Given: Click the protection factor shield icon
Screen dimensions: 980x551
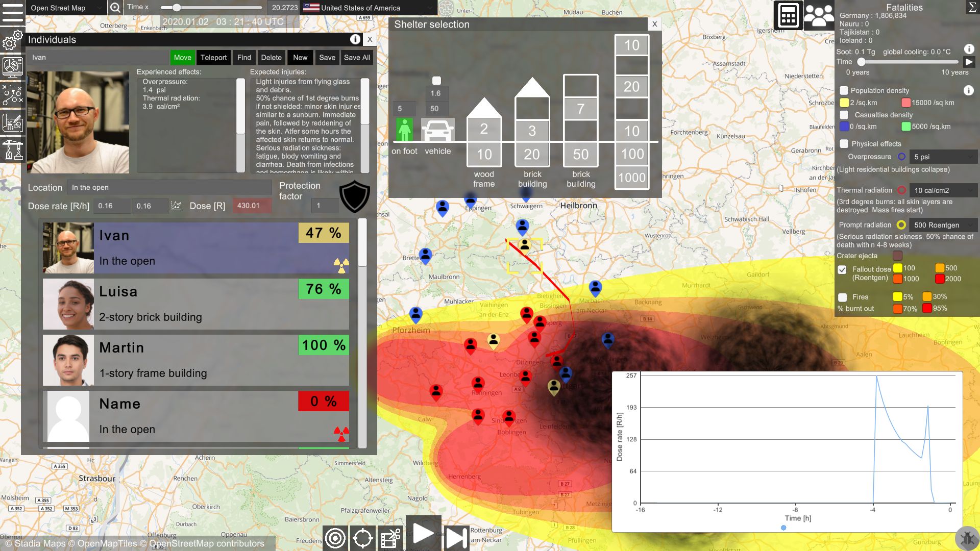Looking at the screenshot, I should pos(354,196).
